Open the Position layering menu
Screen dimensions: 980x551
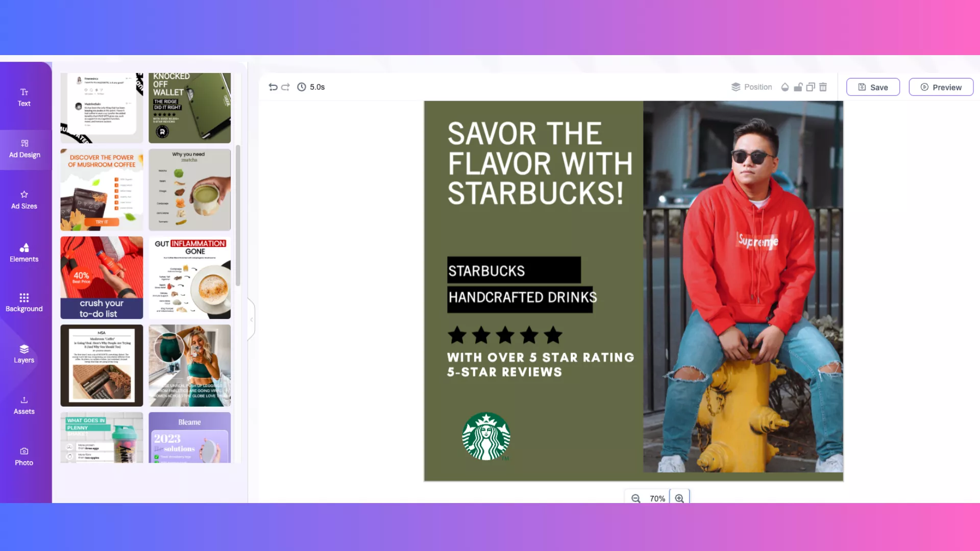coord(751,87)
